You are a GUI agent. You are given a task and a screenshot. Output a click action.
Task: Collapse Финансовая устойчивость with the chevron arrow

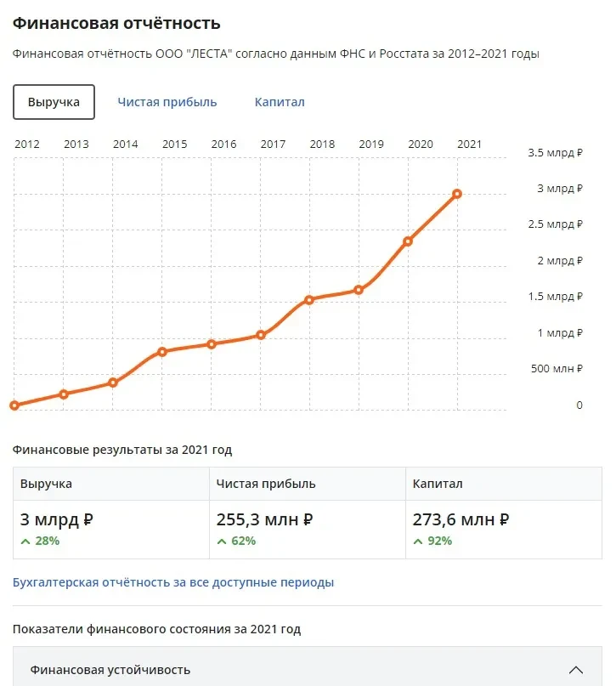pyautogui.click(x=576, y=669)
